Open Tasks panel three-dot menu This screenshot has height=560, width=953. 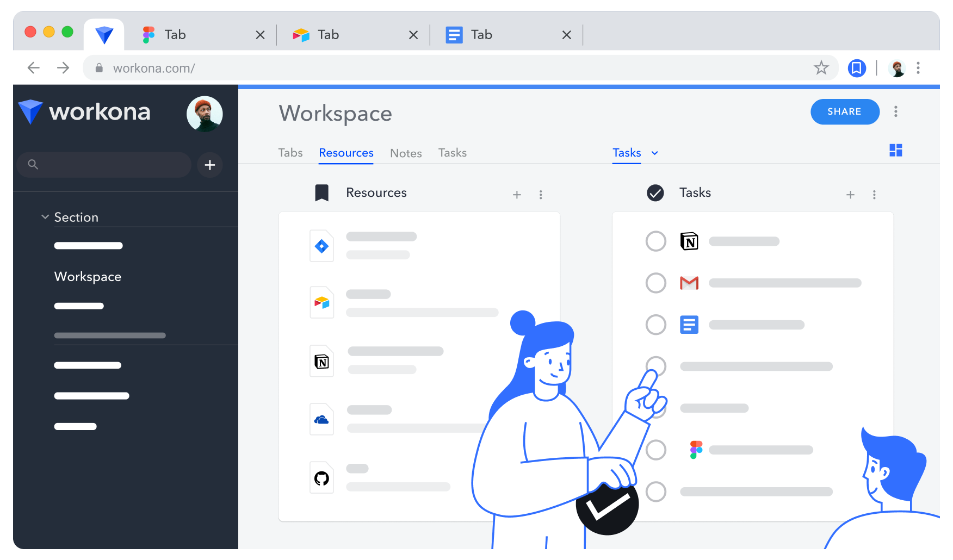pos(874,195)
